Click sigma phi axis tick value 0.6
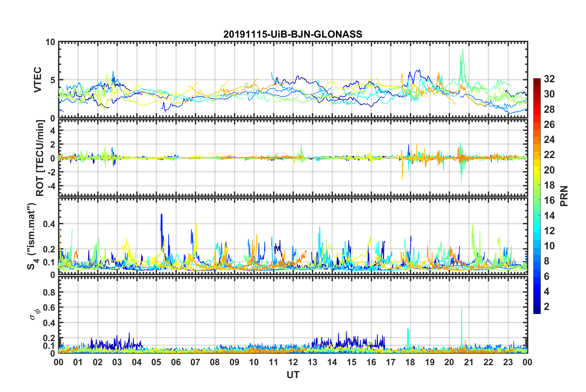 point(49,308)
